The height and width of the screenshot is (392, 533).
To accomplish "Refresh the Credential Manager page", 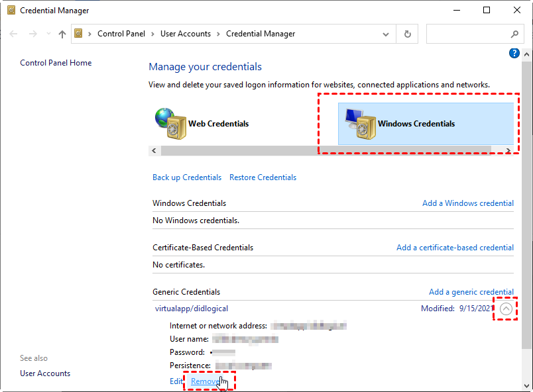I will [407, 34].
